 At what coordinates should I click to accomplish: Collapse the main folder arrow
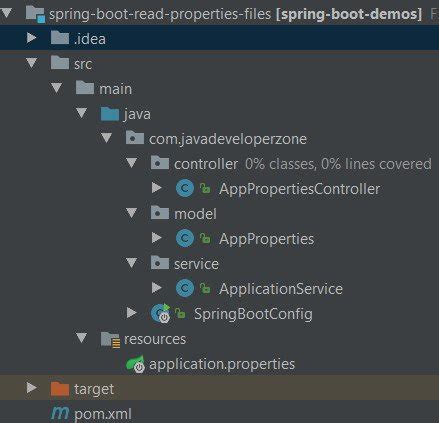click(57, 88)
